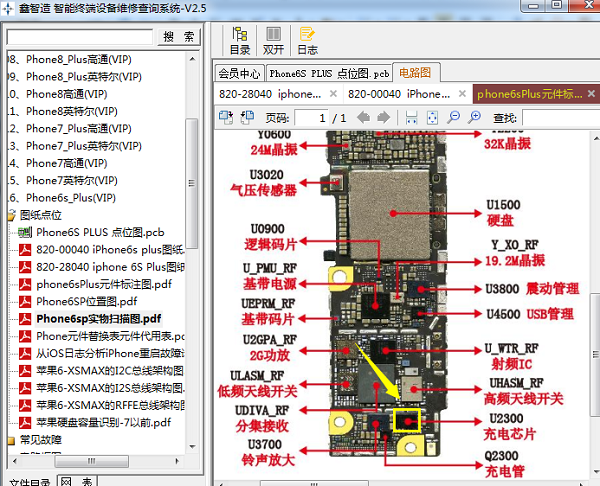Switch to the 文件目录 bottom tab
The width and height of the screenshot is (600, 486).
coord(29,481)
